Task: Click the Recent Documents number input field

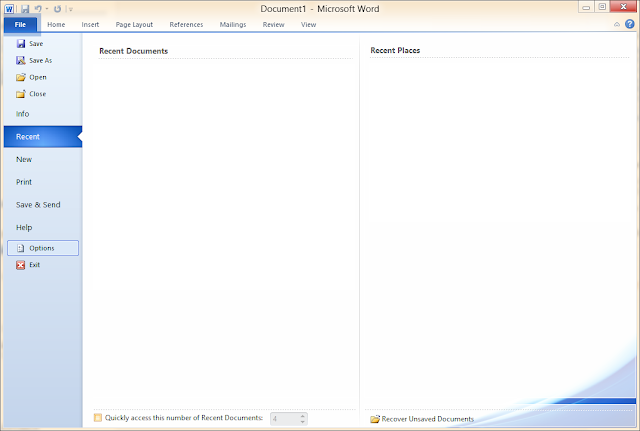Action: point(284,419)
